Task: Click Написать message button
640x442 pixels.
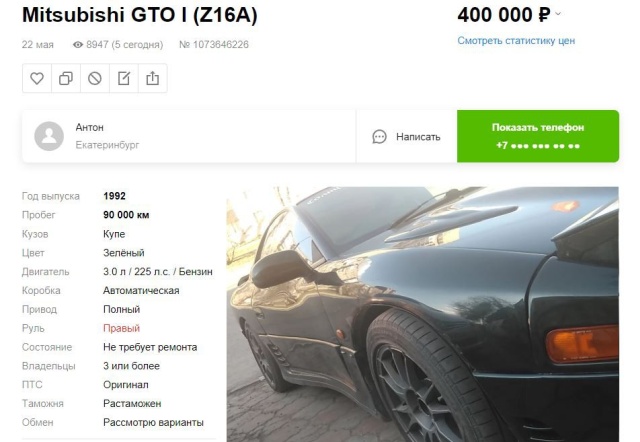Action: tap(407, 137)
